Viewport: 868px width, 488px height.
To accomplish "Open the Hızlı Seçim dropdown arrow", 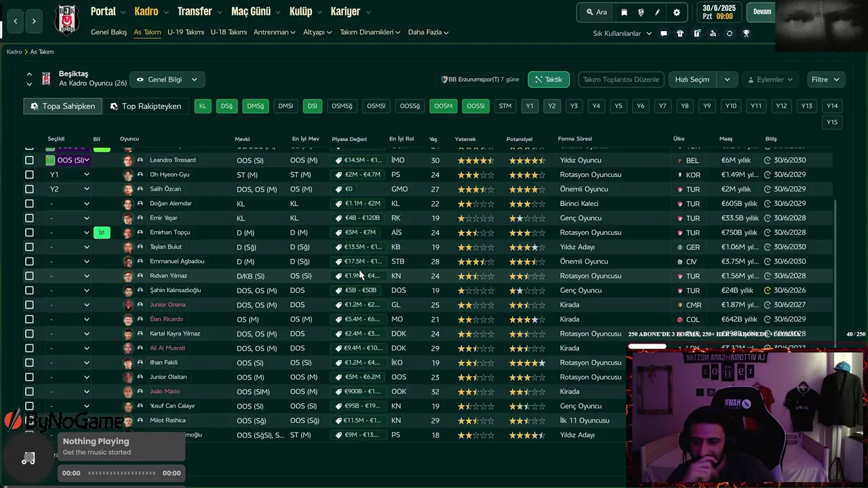I will click(727, 79).
